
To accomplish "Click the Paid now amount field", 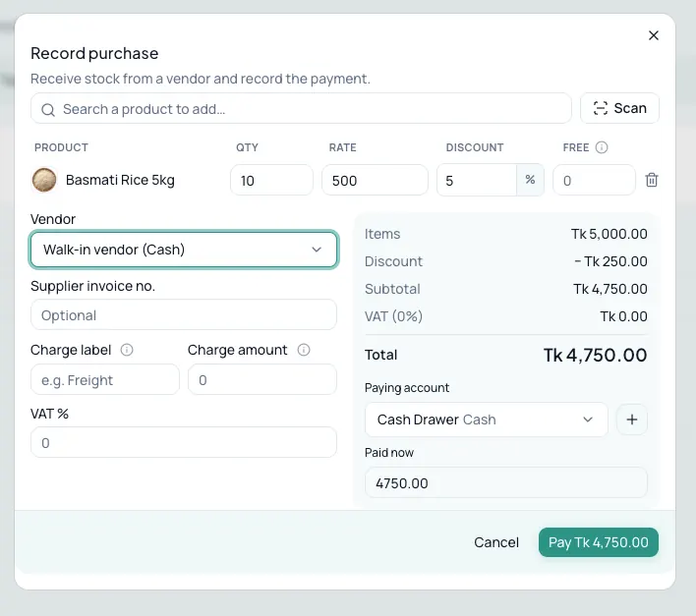I will tap(506, 482).
